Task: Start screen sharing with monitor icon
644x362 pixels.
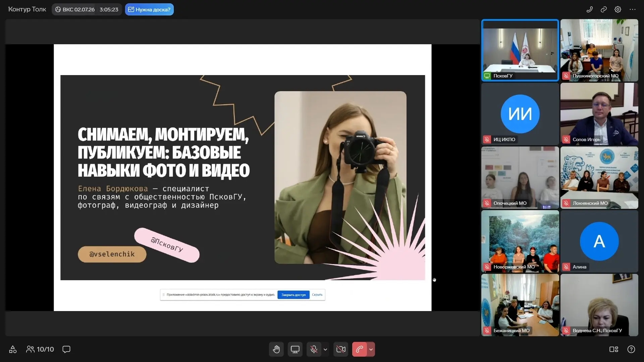Action: 295,349
